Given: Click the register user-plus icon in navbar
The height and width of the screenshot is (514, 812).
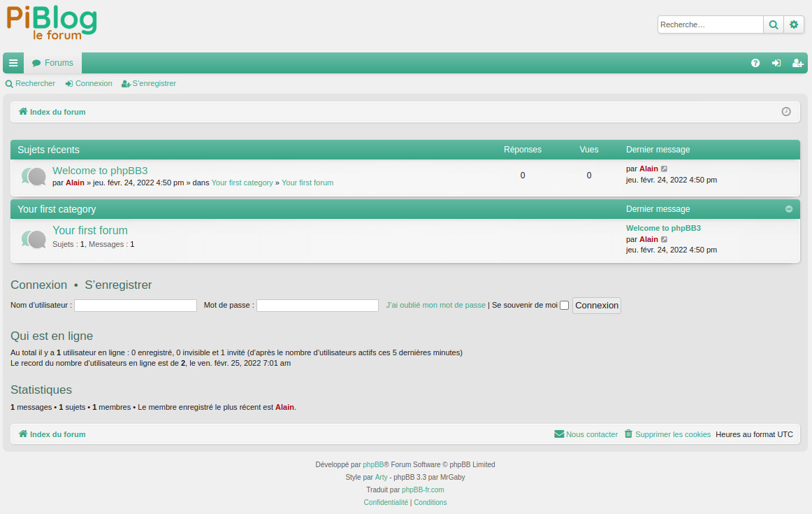Looking at the screenshot, I should tap(797, 63).
